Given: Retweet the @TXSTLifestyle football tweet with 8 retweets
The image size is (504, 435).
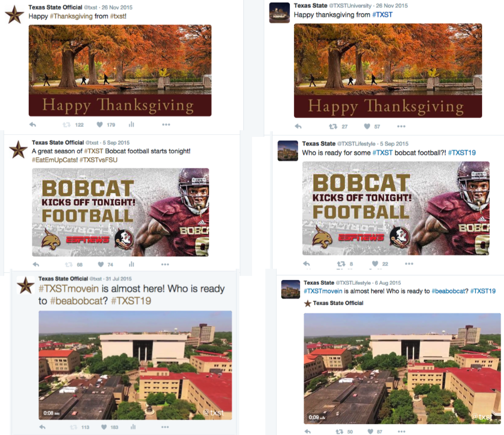Looking at the screenshot, I should click(x=341, y=264).
